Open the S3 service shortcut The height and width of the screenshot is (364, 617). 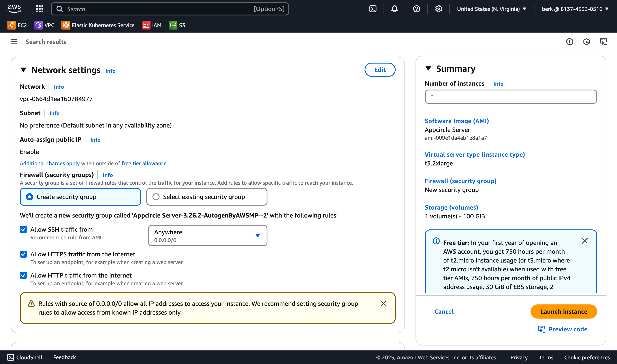click(177, 25)
